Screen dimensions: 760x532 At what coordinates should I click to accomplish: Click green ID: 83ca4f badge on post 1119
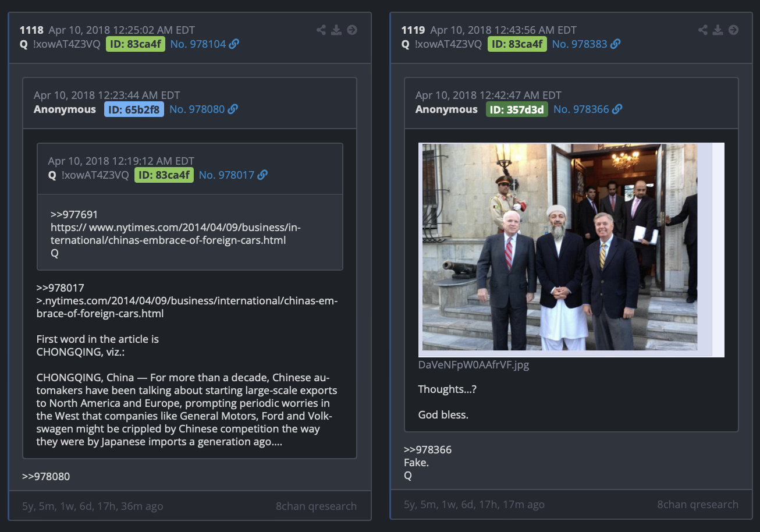517,44
